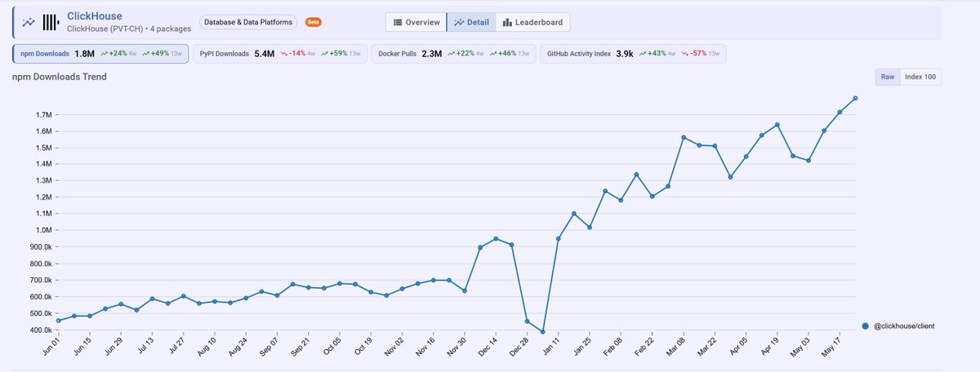This screenshot has width=980, height=372.
Task: Click the 1.8M npm Downloads value
Action: [x=85, y=54]
